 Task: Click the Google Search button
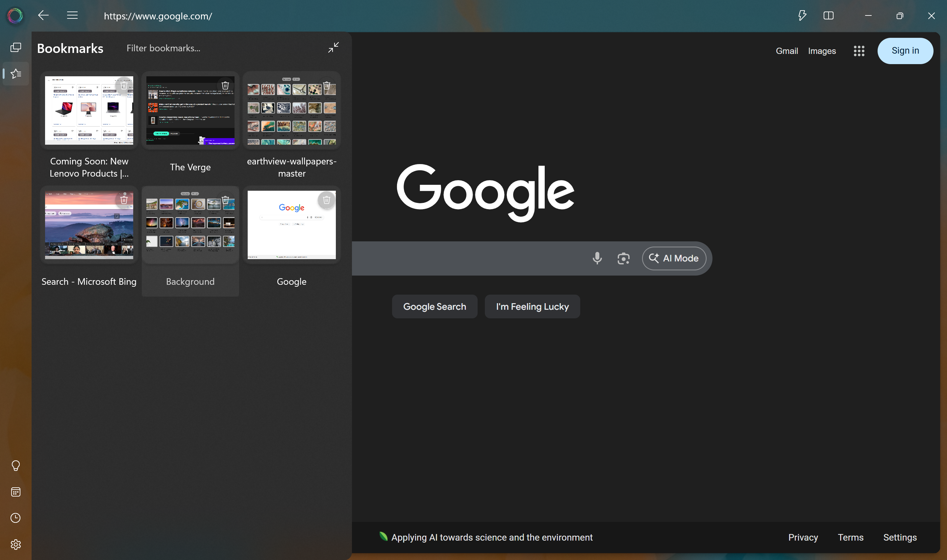[435, 306]
